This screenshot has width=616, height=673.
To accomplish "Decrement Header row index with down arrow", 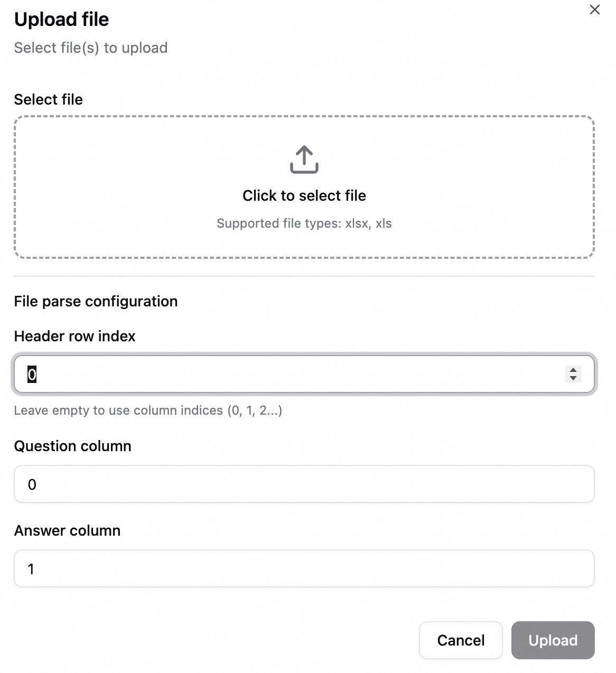I will click(573, 378).
